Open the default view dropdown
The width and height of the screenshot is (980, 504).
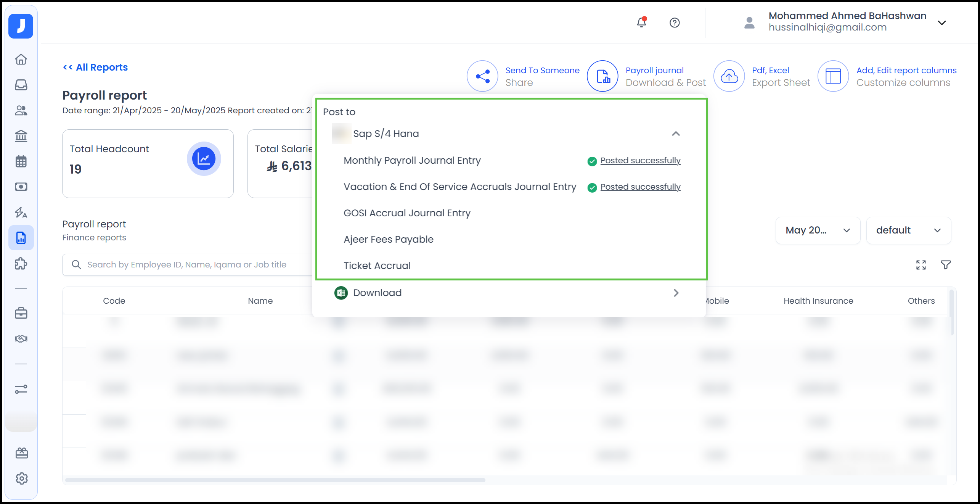[908, 230]
